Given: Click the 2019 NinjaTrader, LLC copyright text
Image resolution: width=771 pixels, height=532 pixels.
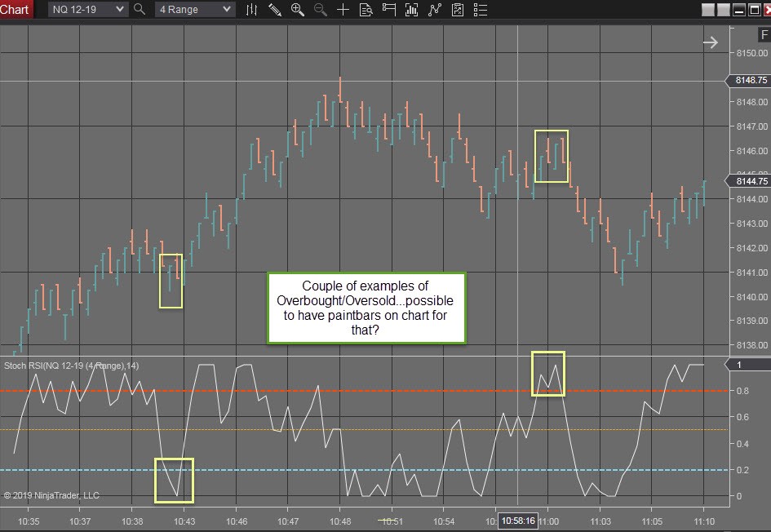Looking at the screenshot, I should [52, 494].
